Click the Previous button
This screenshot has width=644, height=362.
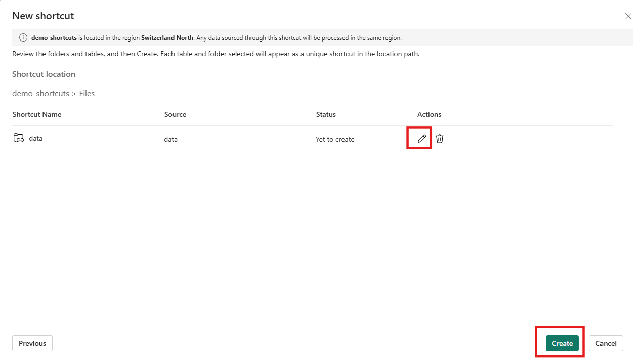[32, 343]
